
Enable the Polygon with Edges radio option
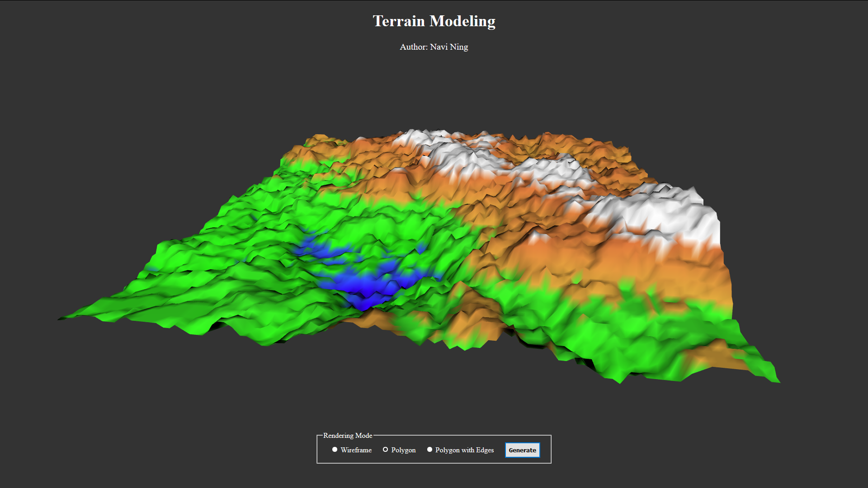click(429, 450)
